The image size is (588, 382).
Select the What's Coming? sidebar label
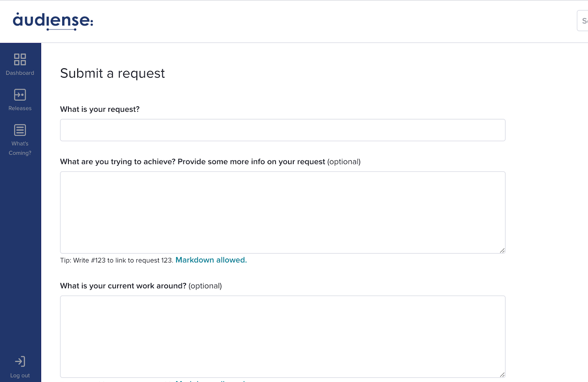coord(20,148)
